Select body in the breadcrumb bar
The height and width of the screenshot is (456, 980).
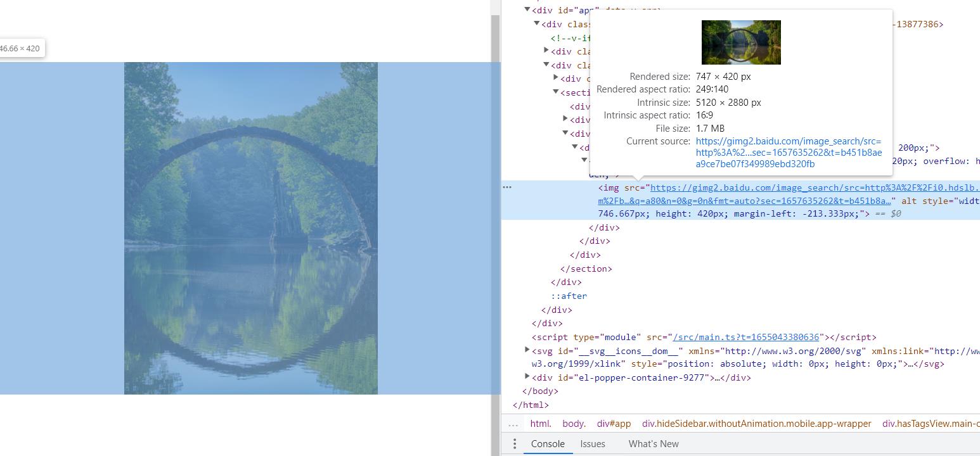[x=574, y=424]
